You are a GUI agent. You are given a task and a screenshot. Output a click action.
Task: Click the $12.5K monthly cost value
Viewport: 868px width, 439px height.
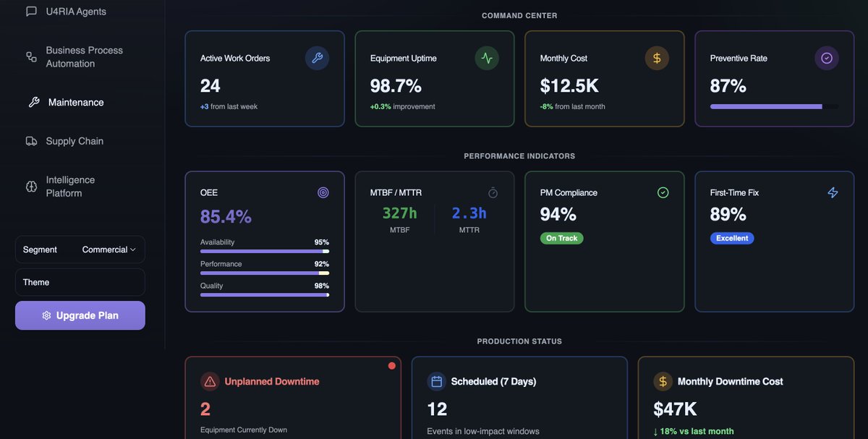coord(569,86)
